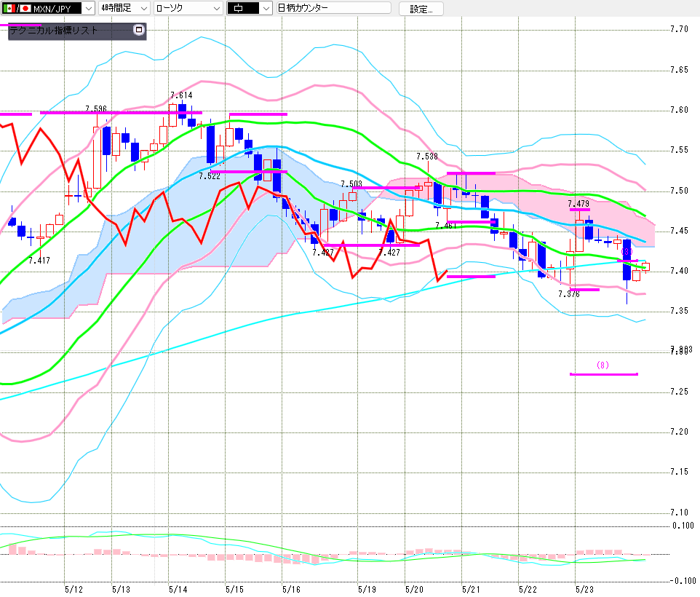Click the 7.522 price label
This screenshot has height=597, width=700.
coord(210,176)
